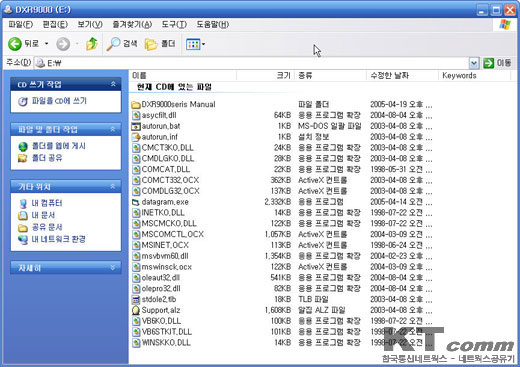This screenshot has width=520, height=367.
Task: Open the 보기(V) menu
Action: pyautogui.click(x=90, y=24)
